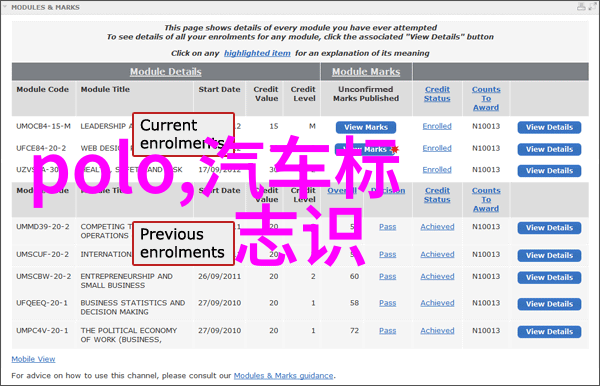This screenshot has height=386, width=600.
Task: Click N10013 award code in UMPC4V-20-1 row
Action: (486, 331)
